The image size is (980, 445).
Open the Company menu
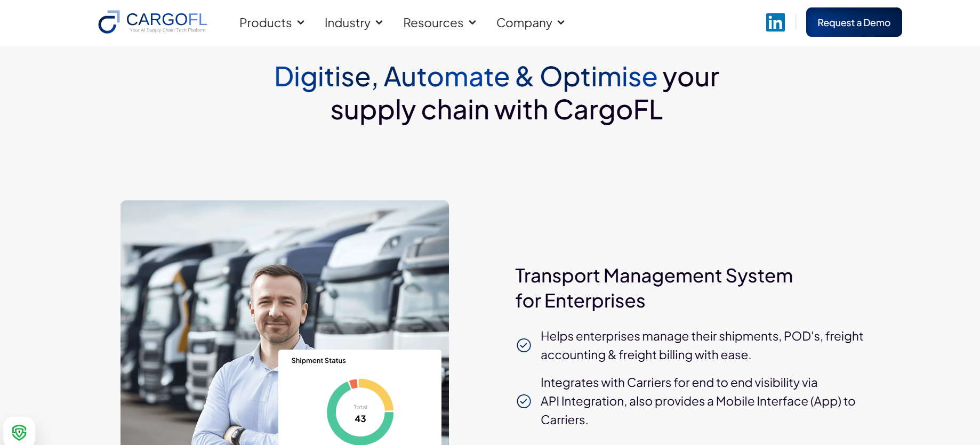pos(524,23)
